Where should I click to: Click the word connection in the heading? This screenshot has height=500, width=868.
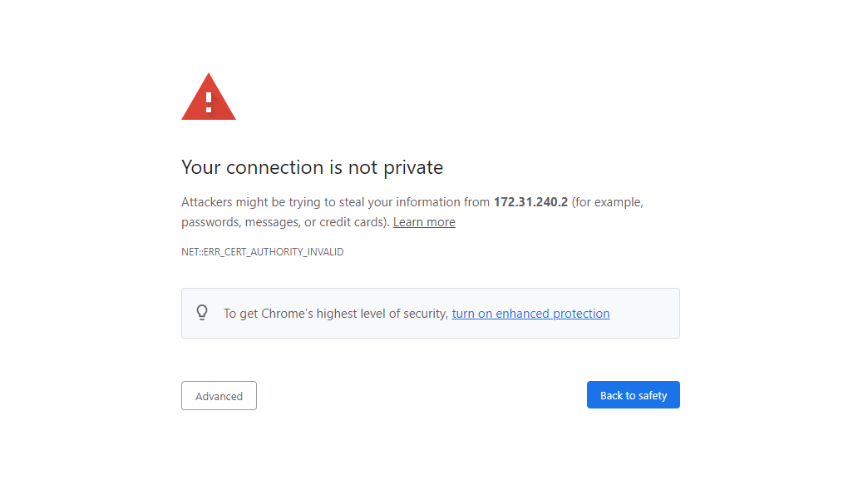tap(273, 167)
